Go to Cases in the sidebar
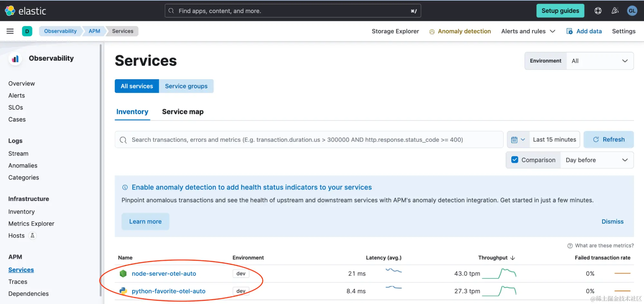Viewport: 644px width, 304px height. 17,119
